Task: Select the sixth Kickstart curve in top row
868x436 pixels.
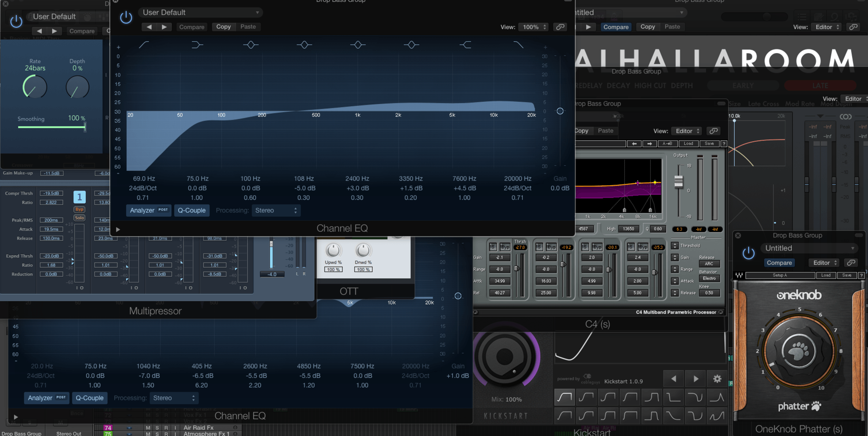Action: tap(673, 397)
